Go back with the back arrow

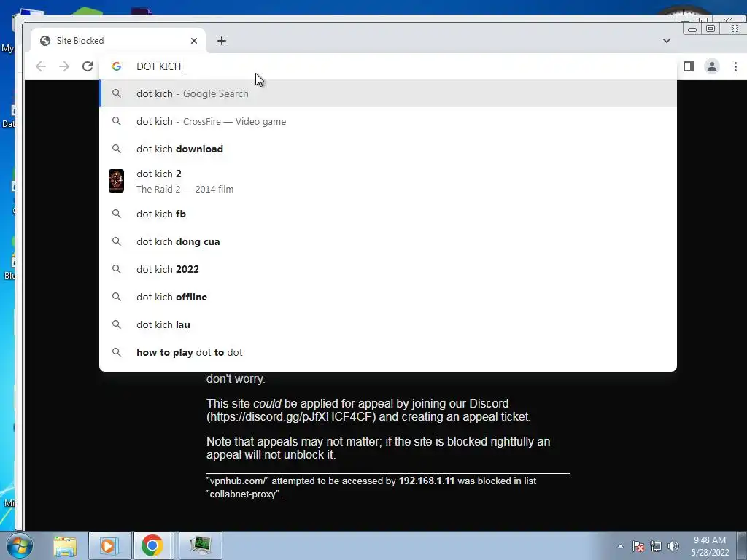[41, 66]
